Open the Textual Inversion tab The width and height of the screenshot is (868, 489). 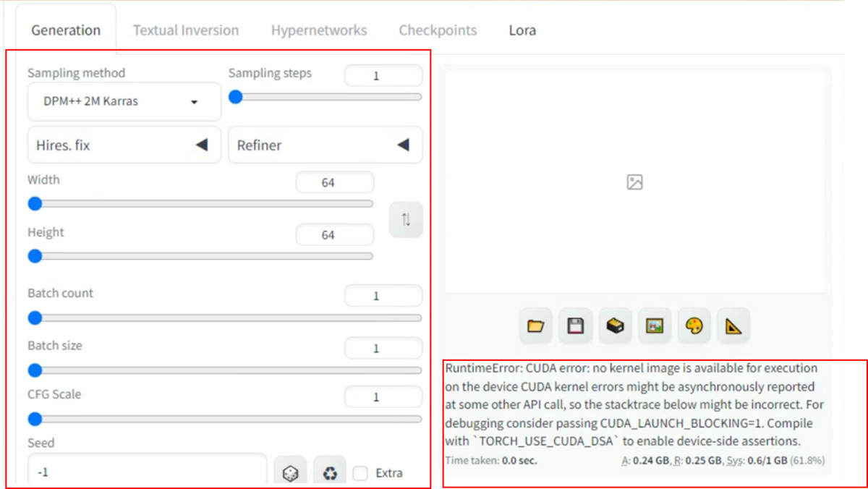[186, 30]
